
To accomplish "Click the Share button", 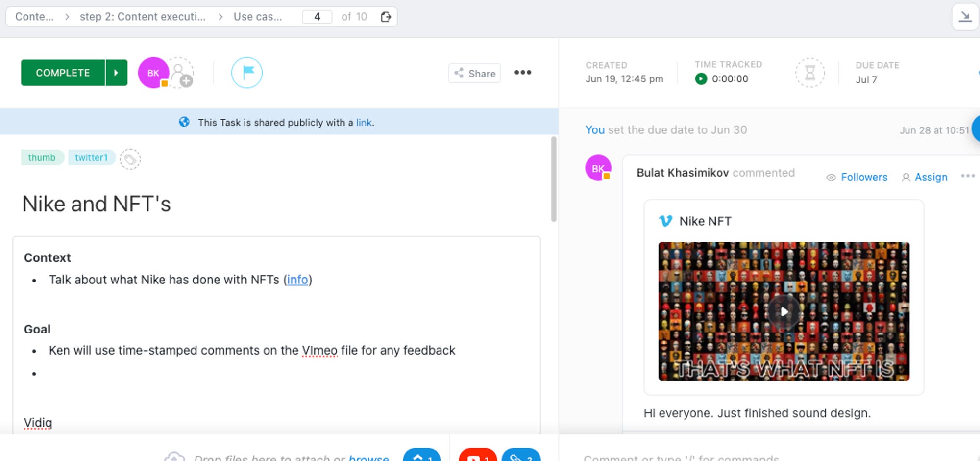I will [474, 73].
